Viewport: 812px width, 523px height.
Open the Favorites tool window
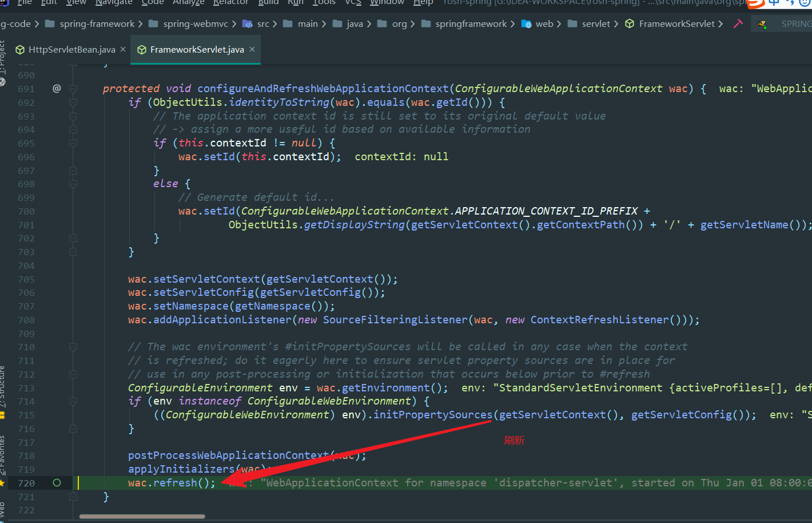[x=3, y=456]
